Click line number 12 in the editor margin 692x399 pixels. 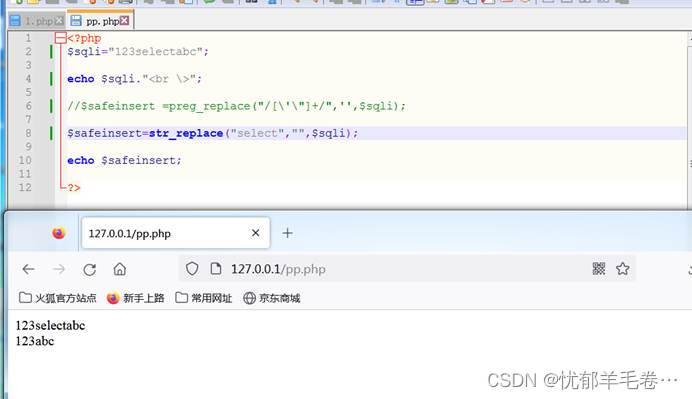click(25, 188)
